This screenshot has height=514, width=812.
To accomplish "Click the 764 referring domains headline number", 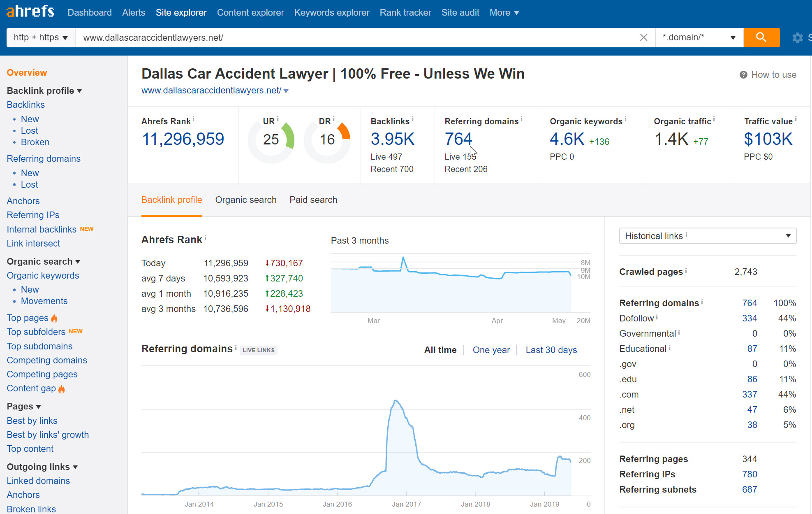I will [x=458, y=139].
